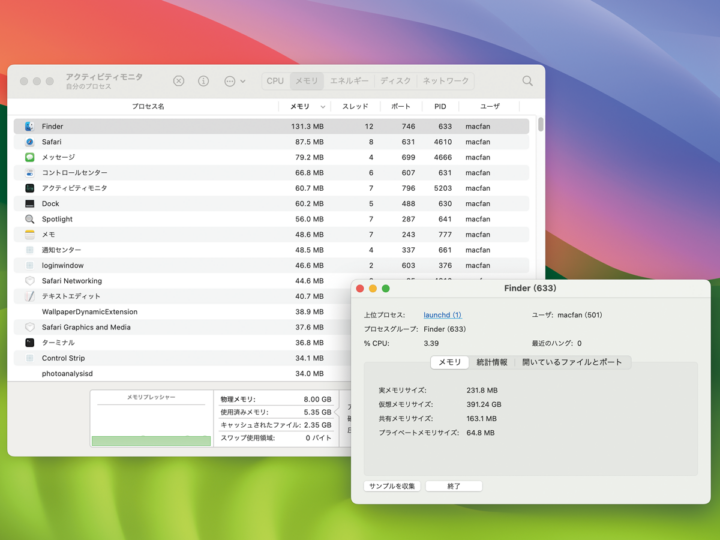Click 実メモリサイズ 231.8 MB value
Screen dimensions: 720x540
point(482,390)
